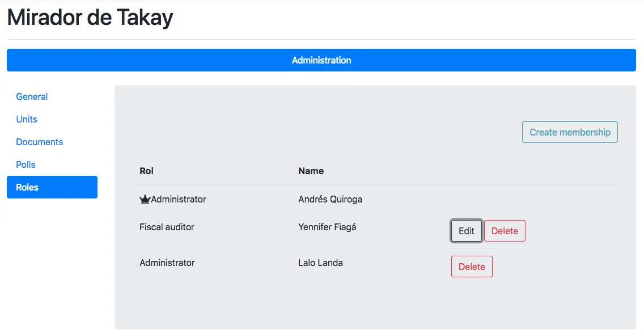
Task: Delete Lalo Landa's Administrator membership
Action: [472, 267]
